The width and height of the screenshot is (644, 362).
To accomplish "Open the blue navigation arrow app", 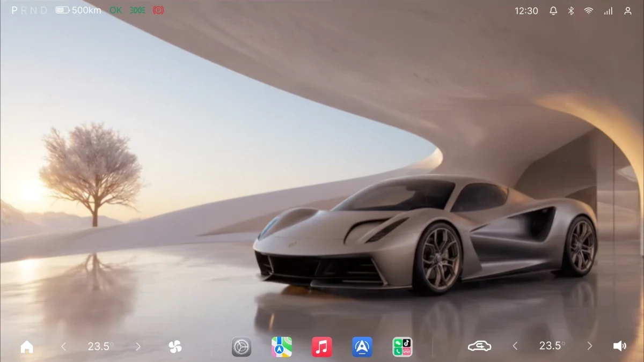I will [362, 347].
